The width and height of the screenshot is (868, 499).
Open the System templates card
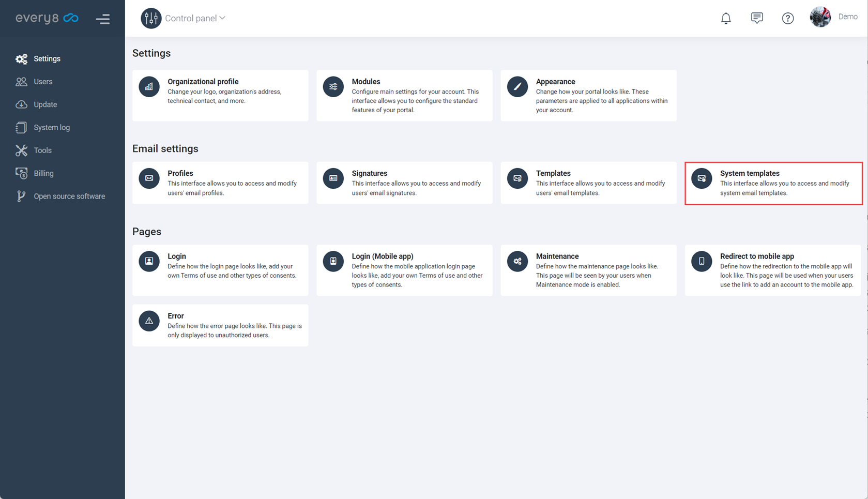coord(773,183)
